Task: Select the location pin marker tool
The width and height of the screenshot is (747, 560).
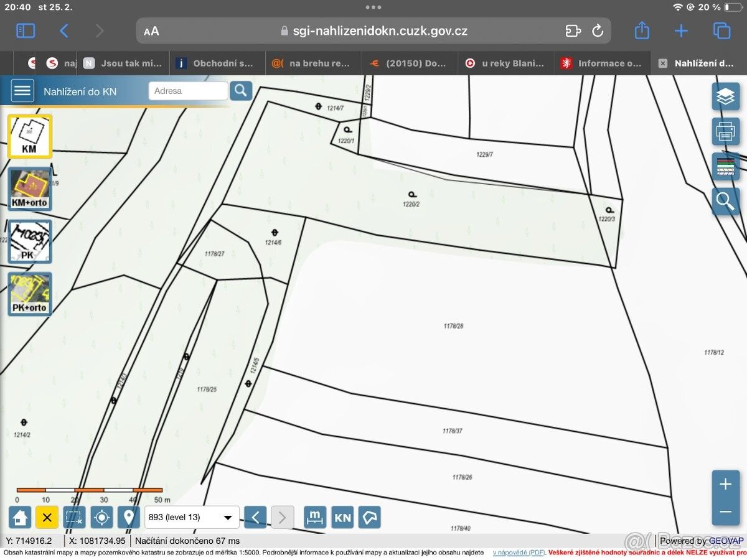Action: coord(129,517)
